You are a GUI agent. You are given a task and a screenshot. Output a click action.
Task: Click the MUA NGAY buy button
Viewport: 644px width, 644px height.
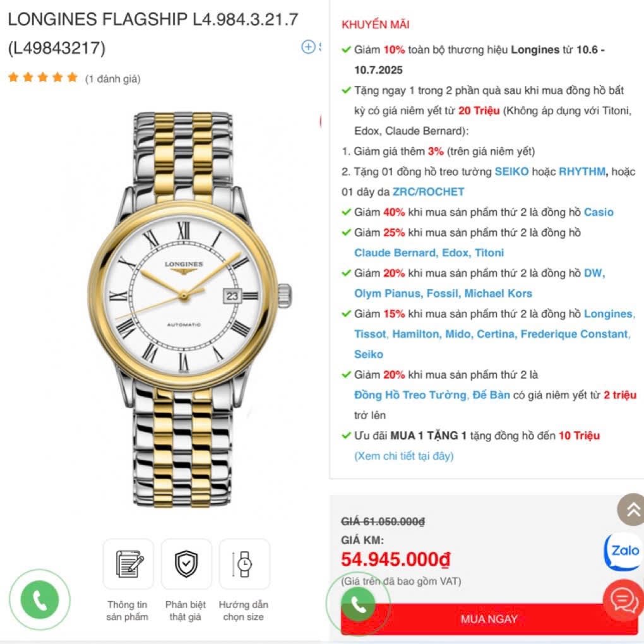coord(489,619)
